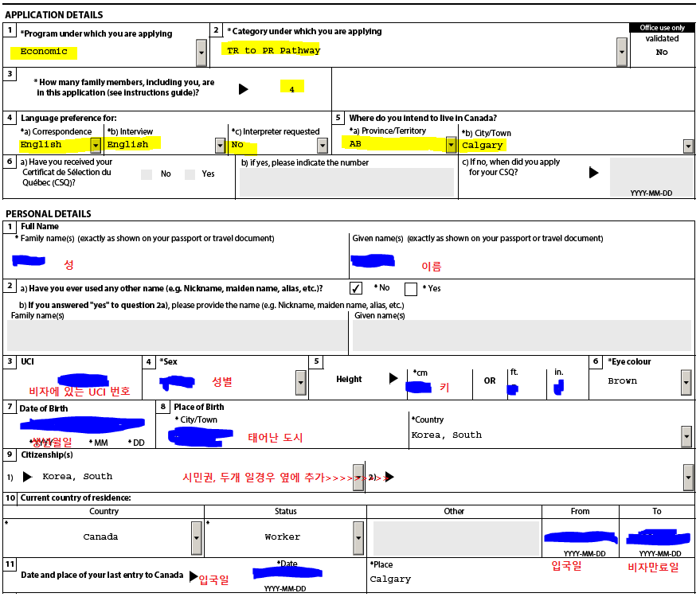Screen dimensions: 700x597
Task: Click the CSQ number input field
Action: pos(346,182)
